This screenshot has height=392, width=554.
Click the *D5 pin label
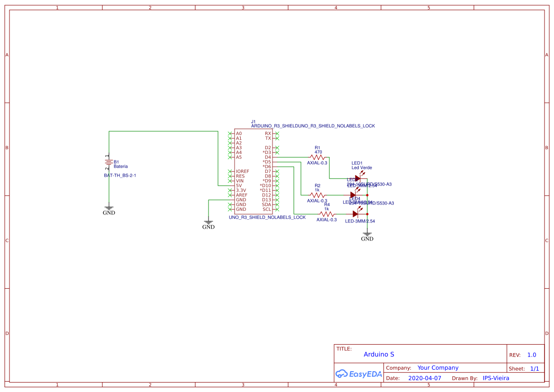267,162
